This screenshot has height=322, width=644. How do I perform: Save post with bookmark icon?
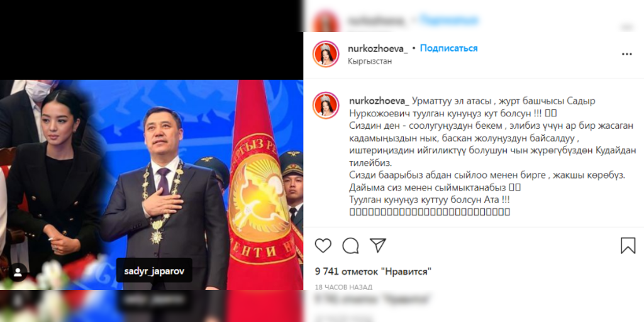pos(628,246)
